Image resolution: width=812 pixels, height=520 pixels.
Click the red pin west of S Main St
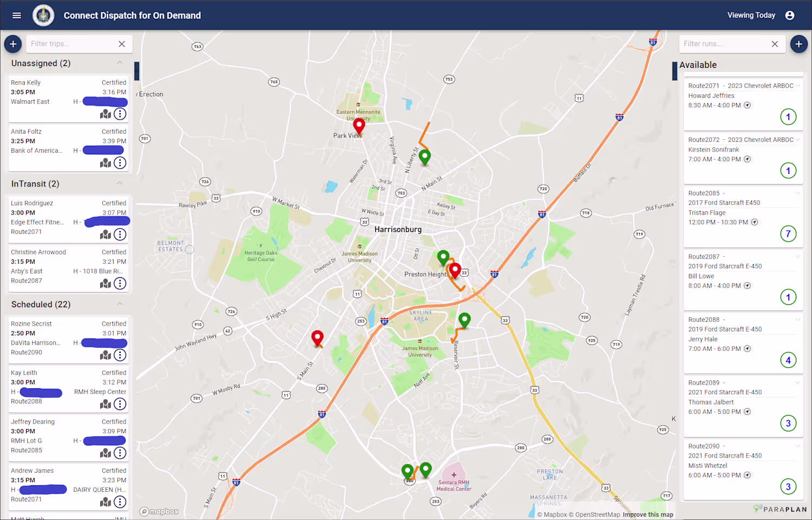click(318, 339)
